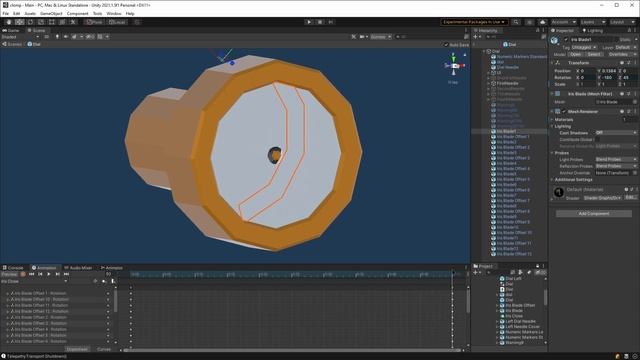Open the Iris Close clip dropdown
The width and height of the screenshot is (640, 360).
(34, 281)
